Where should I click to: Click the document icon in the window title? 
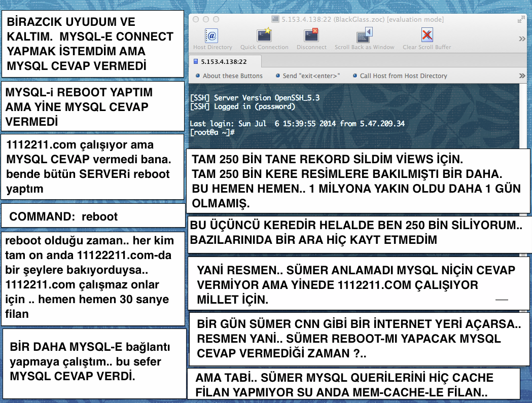275,19
